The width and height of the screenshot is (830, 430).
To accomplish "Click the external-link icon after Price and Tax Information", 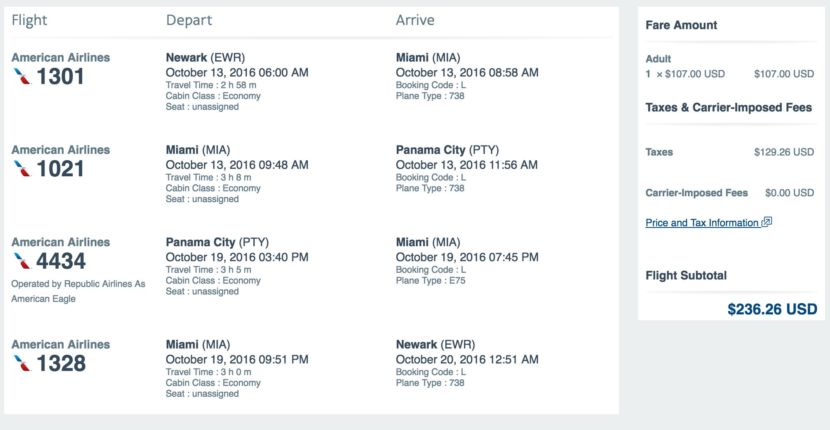I will click(x=767, y=223).
